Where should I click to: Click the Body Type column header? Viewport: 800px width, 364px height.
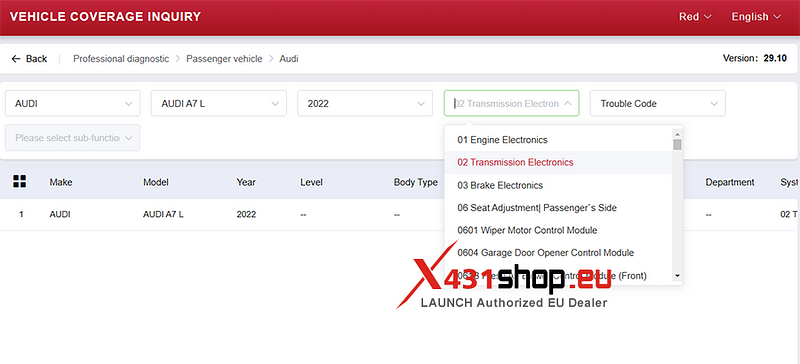[x=416, y=182]
